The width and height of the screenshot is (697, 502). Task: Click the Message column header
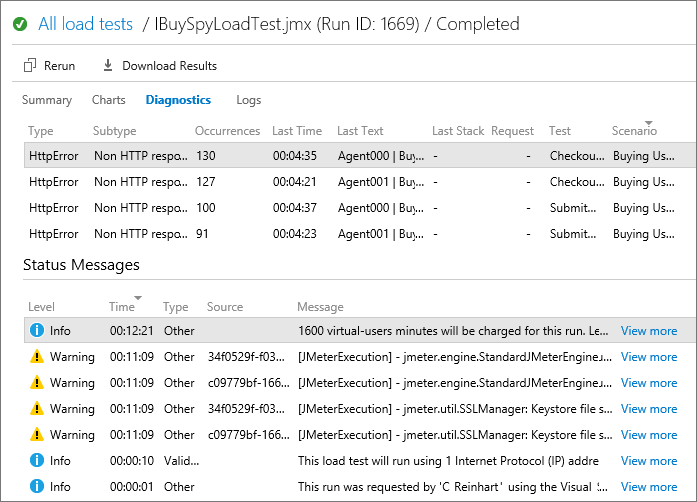pyautogui.click(x=320, y=307)
